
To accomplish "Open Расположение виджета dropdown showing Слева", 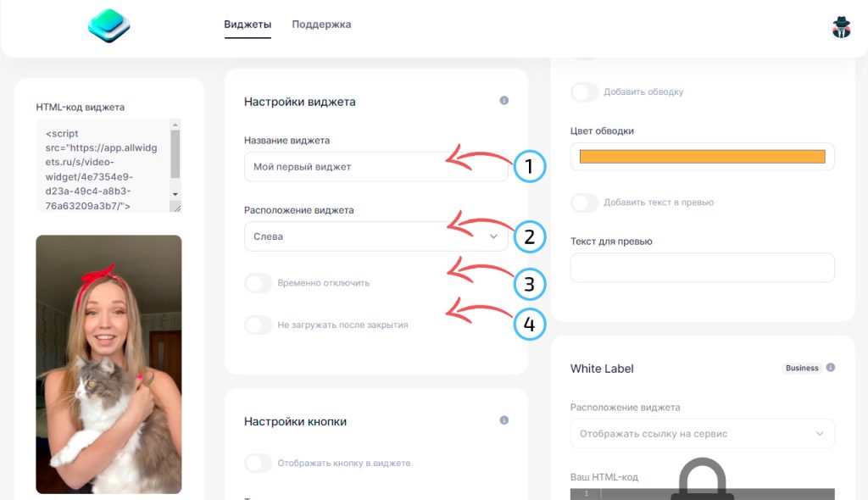I will pyautogui.click(x=376, y=236).
